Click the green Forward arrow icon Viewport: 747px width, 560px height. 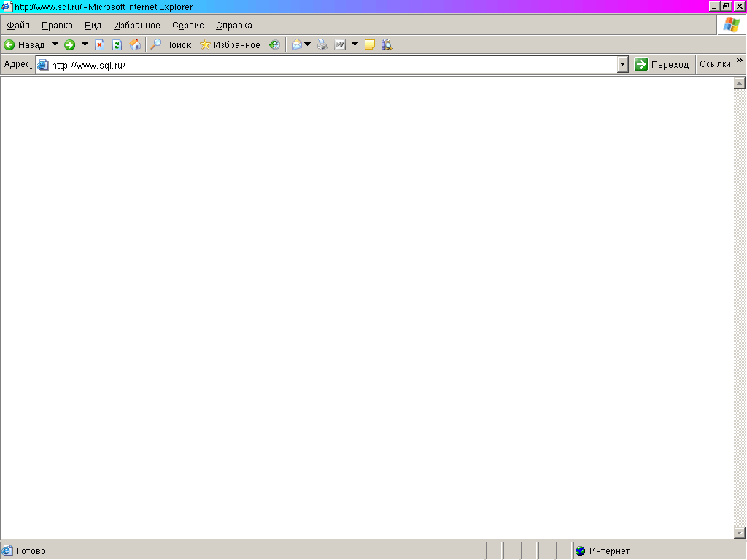click(70, 44)
